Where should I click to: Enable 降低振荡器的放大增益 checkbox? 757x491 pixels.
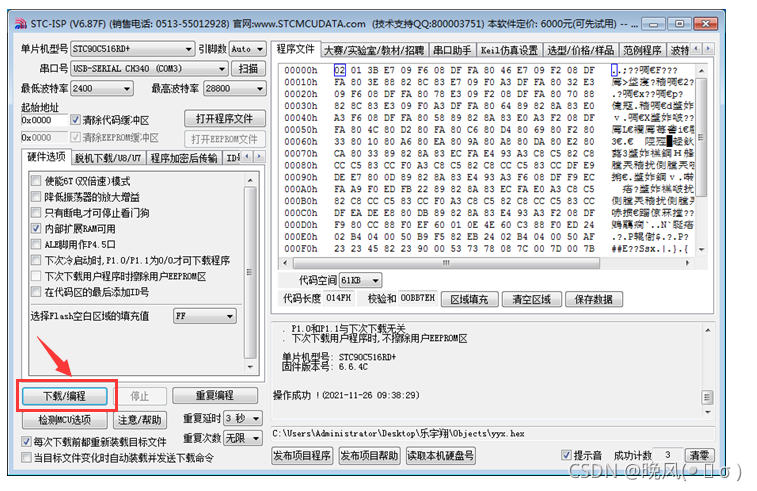pos(36,197)
